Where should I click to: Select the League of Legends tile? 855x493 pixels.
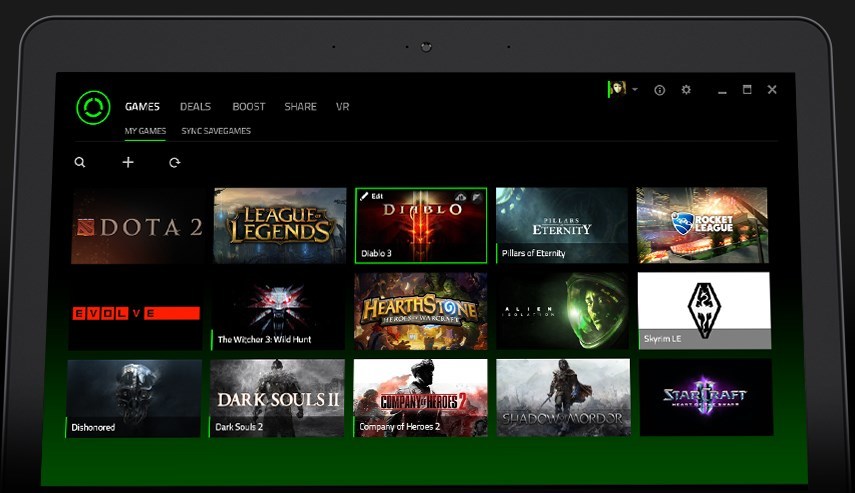280,226
